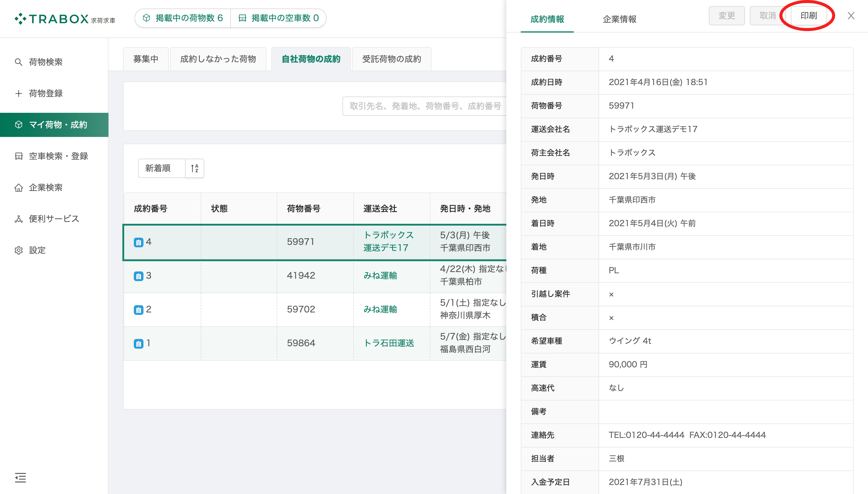Click the 入金予定日 value 2021年7月31日(土)
This screenshot has width=868, height=494.
click(x=645, y=482)
